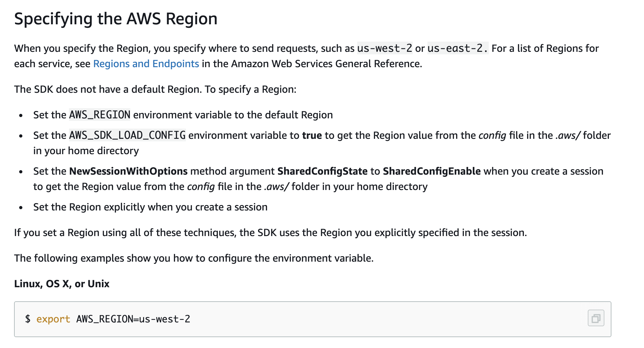Click the bold word true

point(312,135)
